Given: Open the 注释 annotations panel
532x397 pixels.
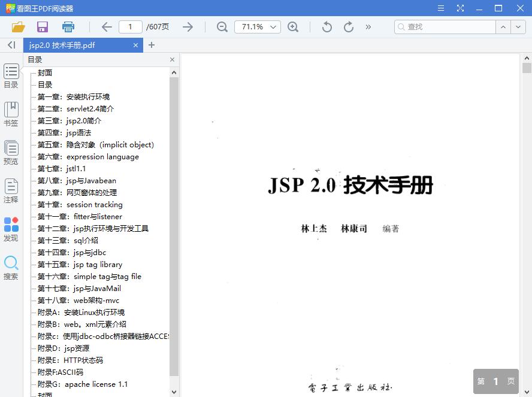Looking at the screenshot, I should pyautogui.click(x=11, y=190).
